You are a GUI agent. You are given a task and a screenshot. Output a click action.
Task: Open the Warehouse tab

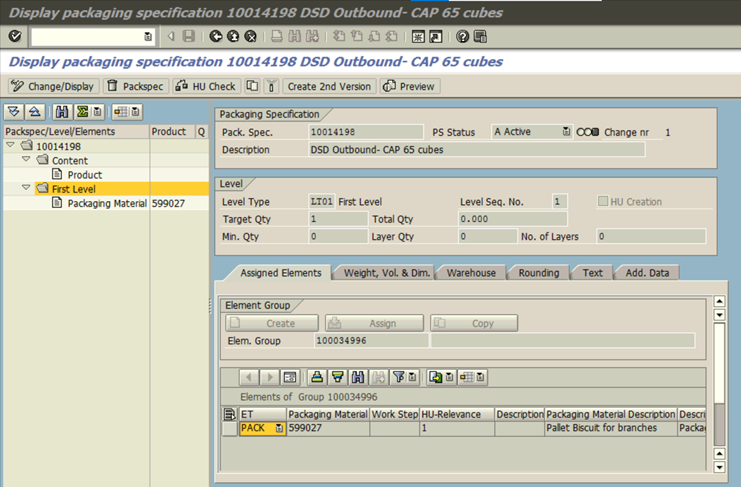point(470,273)
